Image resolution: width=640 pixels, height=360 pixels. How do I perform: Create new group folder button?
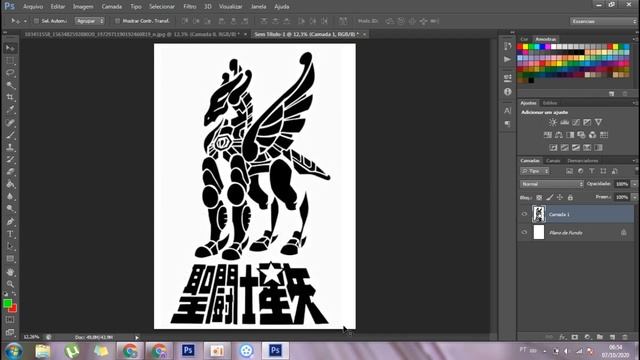(600, 337)
